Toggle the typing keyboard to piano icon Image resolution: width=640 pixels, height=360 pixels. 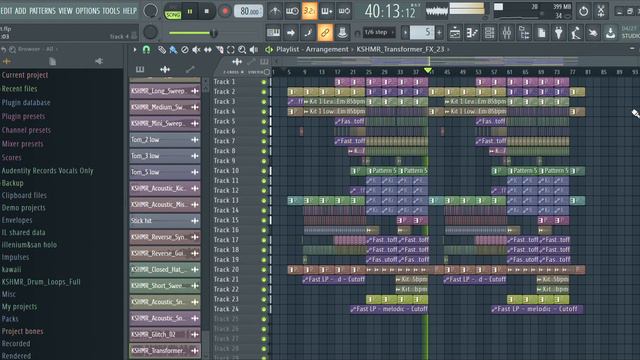pos(273,33)
